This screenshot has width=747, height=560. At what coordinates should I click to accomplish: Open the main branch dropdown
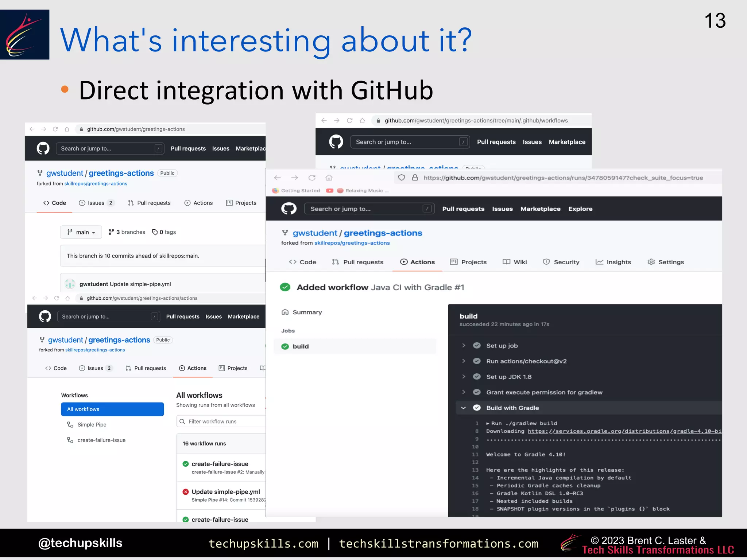pyautogui.click(x=81, y=232)
